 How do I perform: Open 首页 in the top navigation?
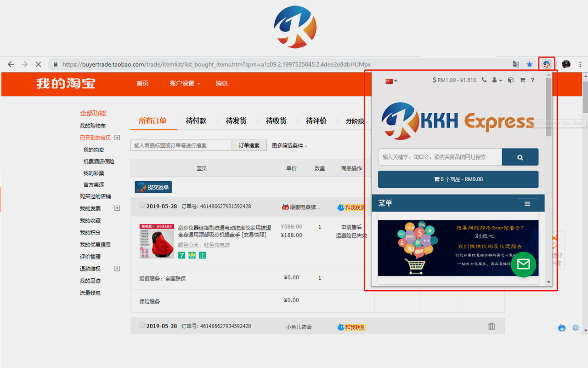pos(142,83)
